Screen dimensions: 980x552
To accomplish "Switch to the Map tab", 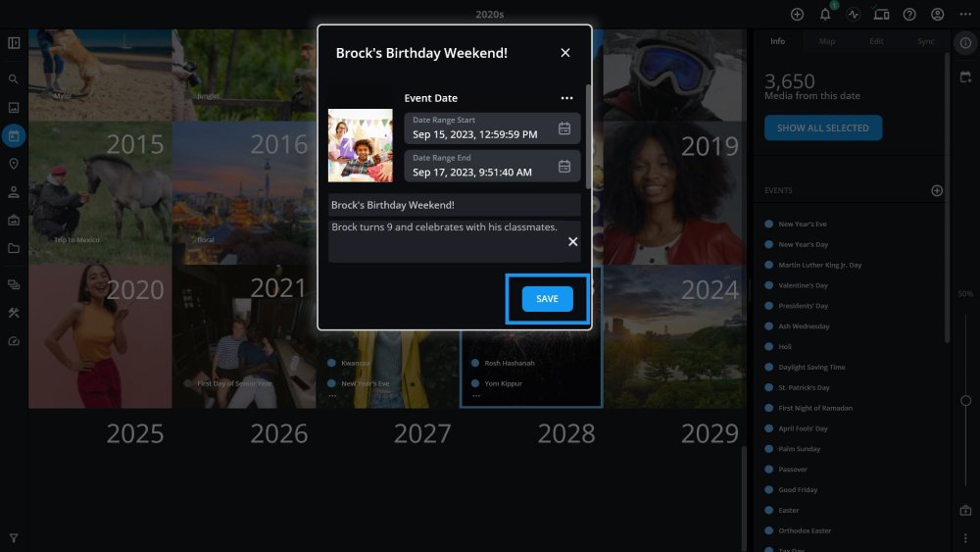I will click(x=827, y=41).
